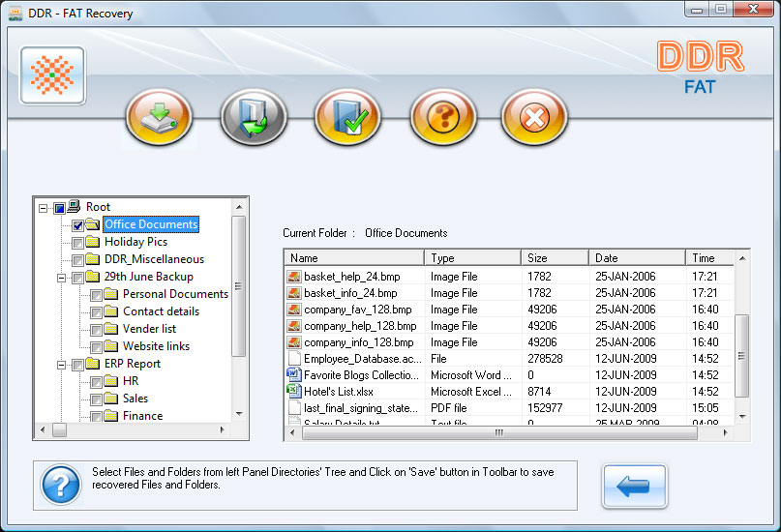
Task: Click the size value 152977
Action: [545, 408]
